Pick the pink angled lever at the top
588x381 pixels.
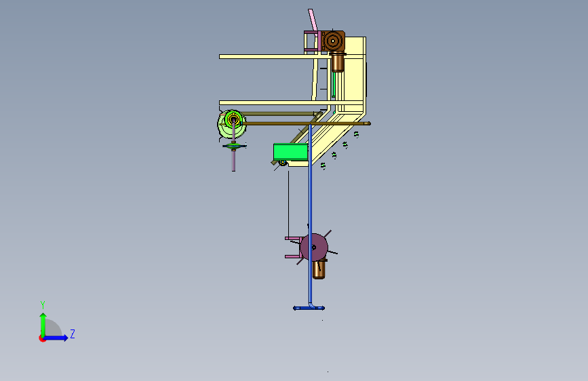point(313,20)
